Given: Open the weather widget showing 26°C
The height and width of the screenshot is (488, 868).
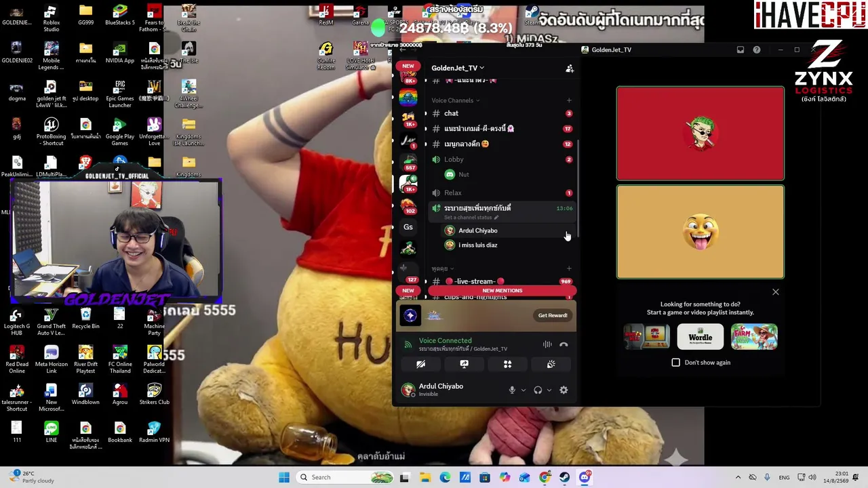Looking at the screenshot, I should coord(31,477).
